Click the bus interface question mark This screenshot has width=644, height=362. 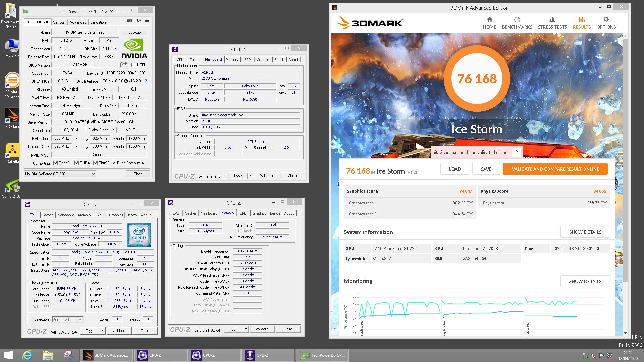click(146, 81)
